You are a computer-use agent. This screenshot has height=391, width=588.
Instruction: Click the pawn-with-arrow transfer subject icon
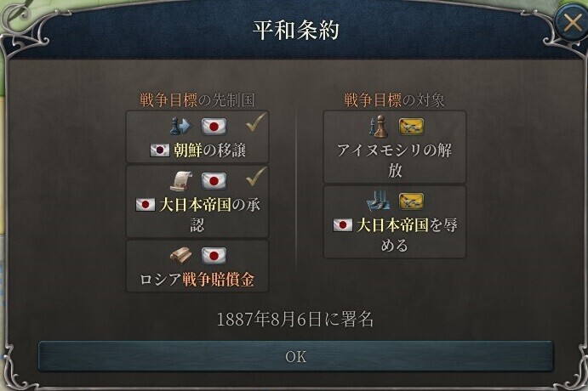[180, 126]
